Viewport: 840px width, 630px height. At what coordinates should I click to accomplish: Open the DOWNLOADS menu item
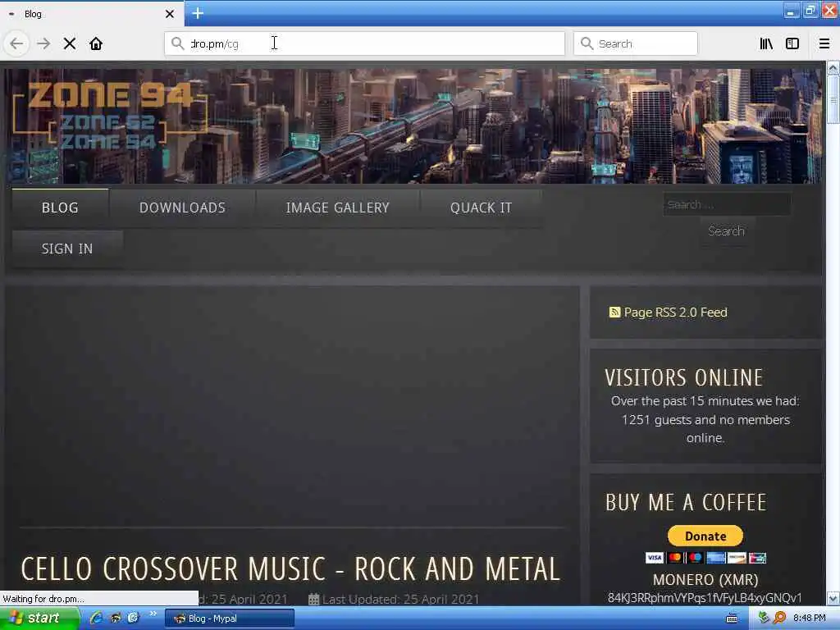pos(182,208)
